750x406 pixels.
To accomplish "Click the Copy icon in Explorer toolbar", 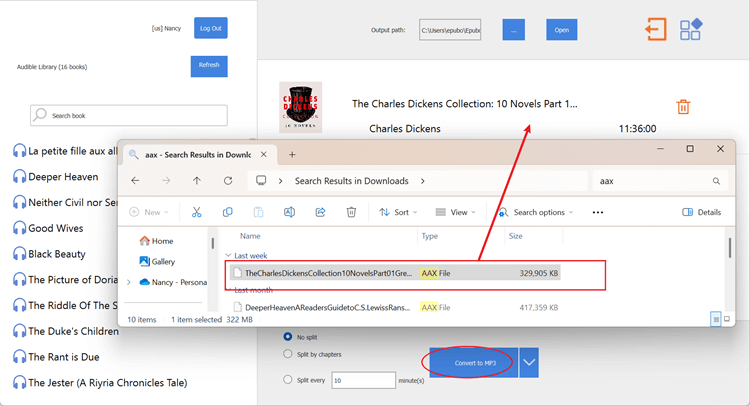I will (228, 212).
